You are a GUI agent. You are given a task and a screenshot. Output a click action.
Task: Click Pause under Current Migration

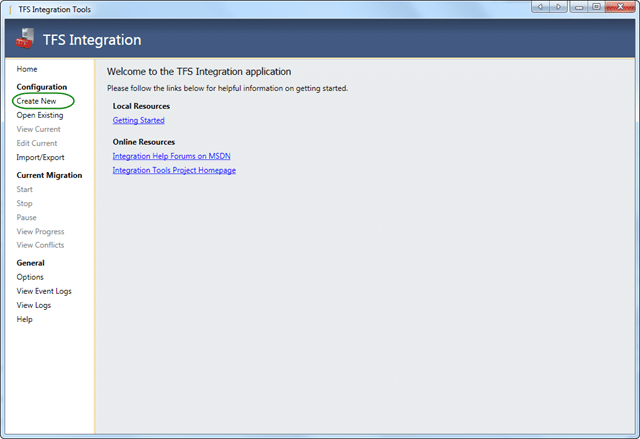[x=27, y=217]
